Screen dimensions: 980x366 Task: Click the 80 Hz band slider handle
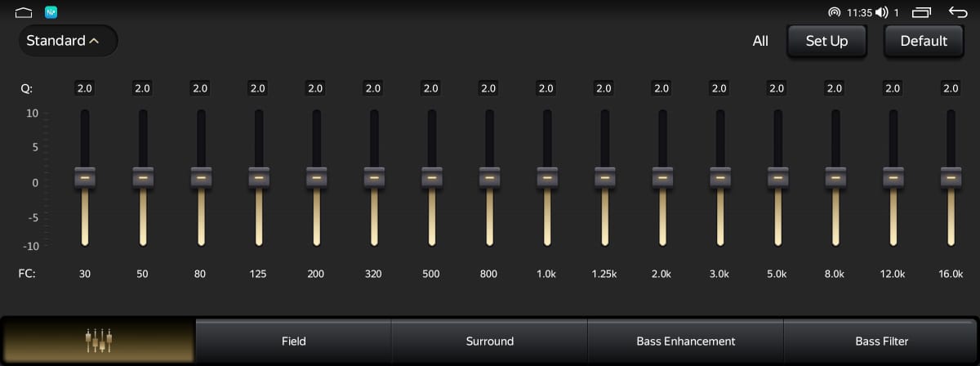coord(201,177)
